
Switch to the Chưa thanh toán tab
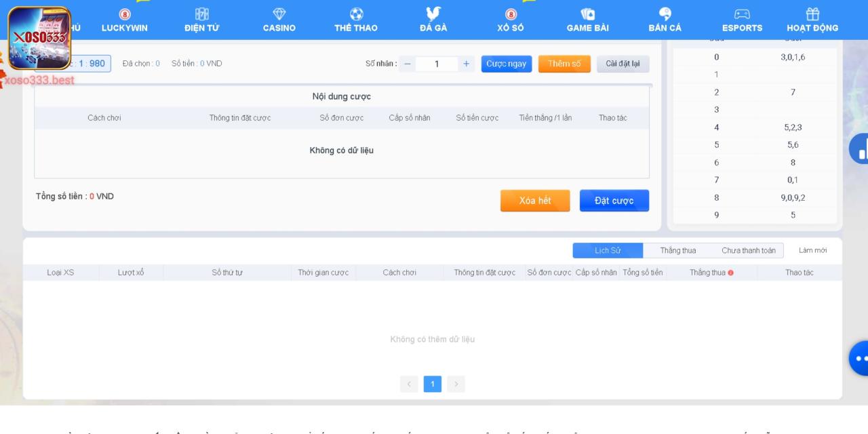click(748, 250)
